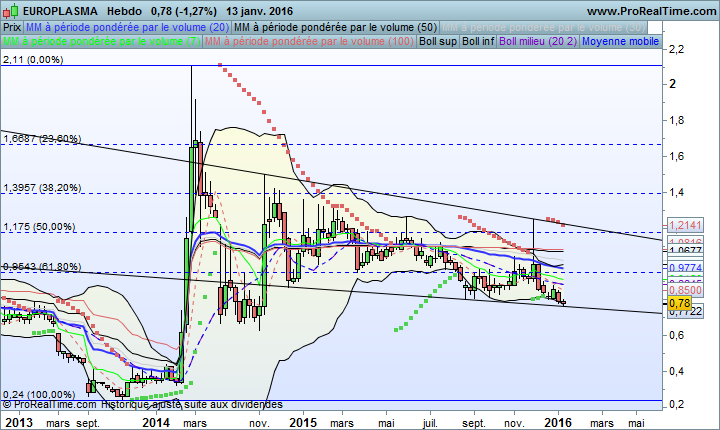Open the www.ProRealTime.com link

pyautogui.click(x=652, y=11)
